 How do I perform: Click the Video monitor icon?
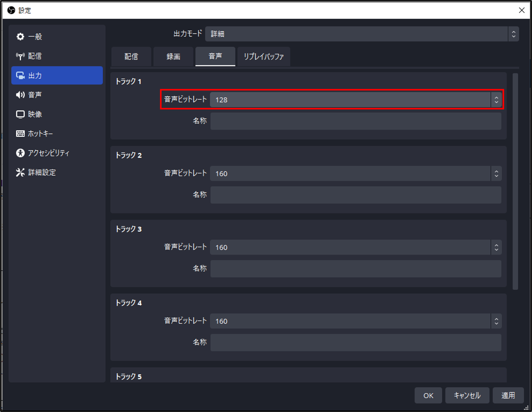pyautogui.click(x=20, y=114)
